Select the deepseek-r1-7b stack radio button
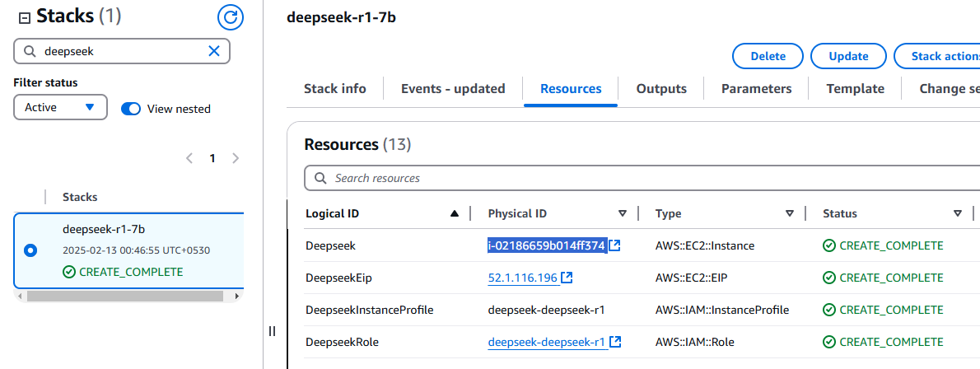 [30, 250]
